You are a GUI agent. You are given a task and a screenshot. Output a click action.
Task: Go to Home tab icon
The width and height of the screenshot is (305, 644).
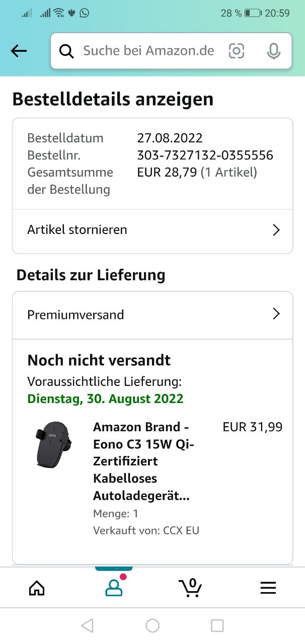pyautogui.click(x=37, y=588)
